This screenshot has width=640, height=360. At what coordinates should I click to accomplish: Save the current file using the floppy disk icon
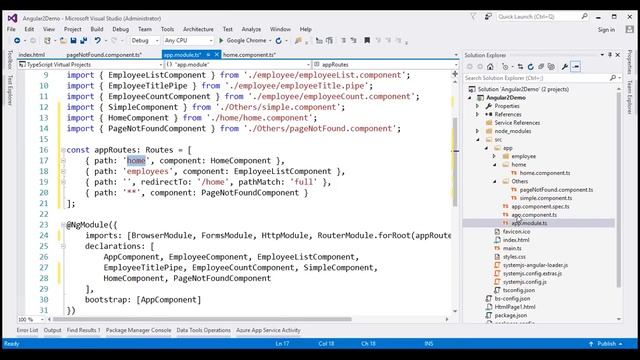pyautogui.click(x=73, y=40)
